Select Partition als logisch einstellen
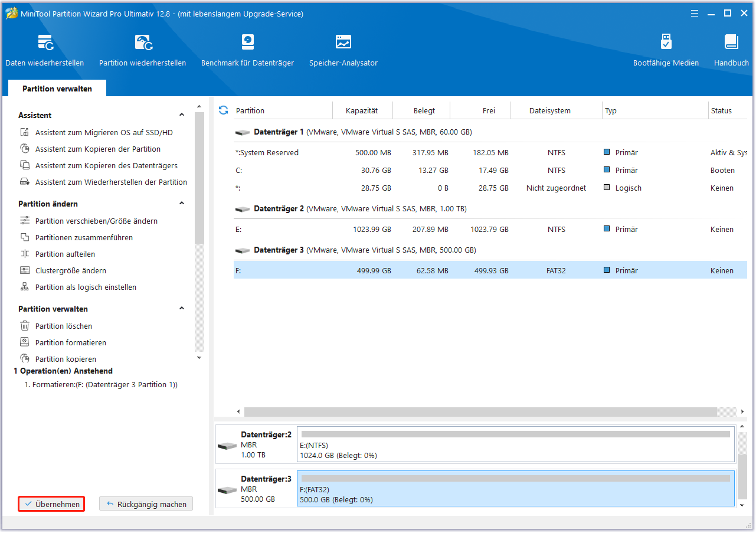Screen dimensions: 756x533 coord(86,287)
